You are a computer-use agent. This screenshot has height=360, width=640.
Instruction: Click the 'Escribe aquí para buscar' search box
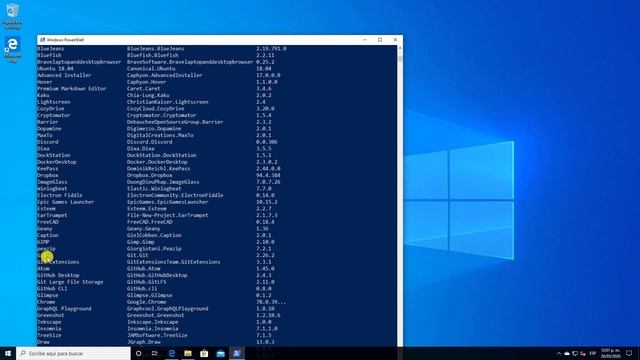[73, 353]
